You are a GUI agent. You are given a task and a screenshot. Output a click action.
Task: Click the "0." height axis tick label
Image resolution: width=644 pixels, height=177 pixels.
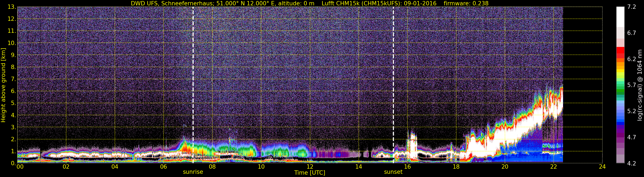pos(13,163)
